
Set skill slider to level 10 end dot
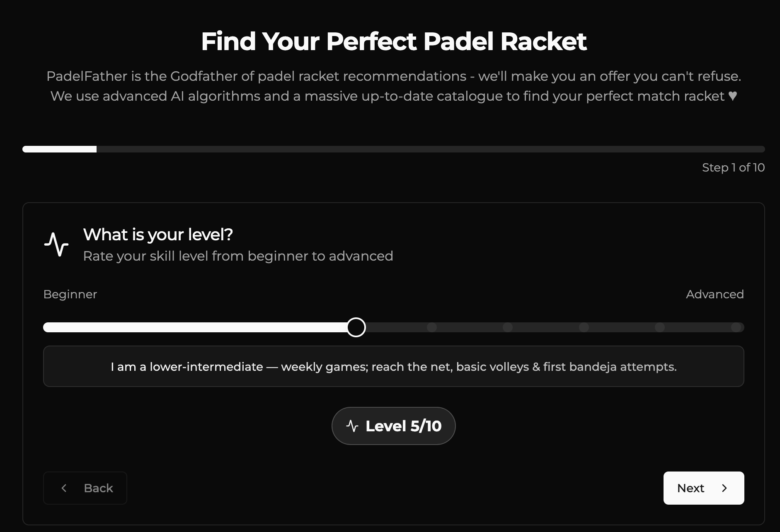tap(736, 327)
